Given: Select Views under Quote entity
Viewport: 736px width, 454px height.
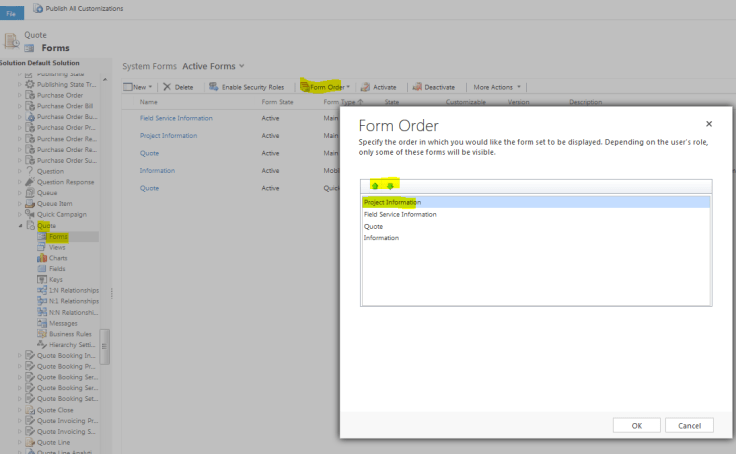Looking at the screenshot, I should tap(58, 247).
